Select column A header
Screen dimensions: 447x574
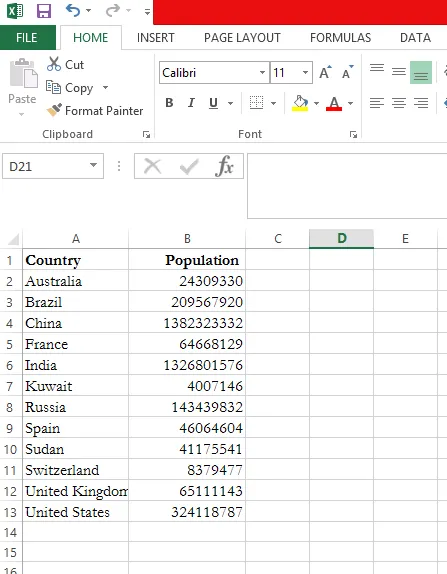click(x=76, y=239)
